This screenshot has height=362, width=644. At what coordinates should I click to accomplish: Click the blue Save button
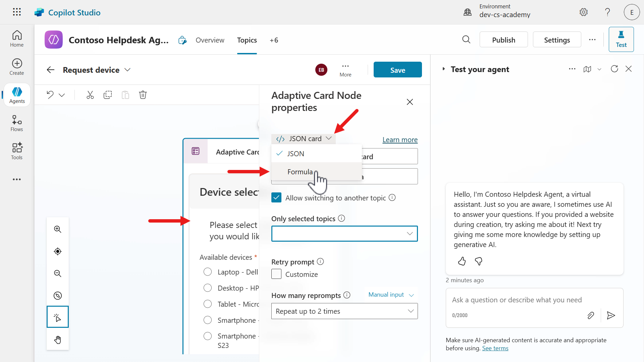397,70
